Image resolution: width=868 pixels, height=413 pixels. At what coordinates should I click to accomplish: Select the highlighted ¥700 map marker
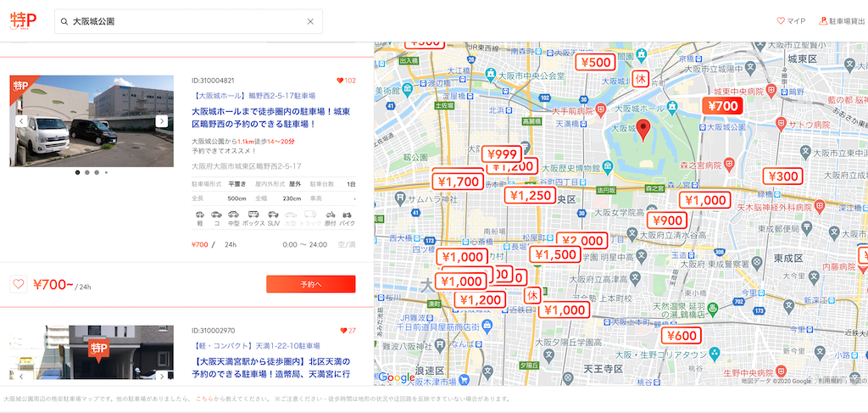coord(722,106)
